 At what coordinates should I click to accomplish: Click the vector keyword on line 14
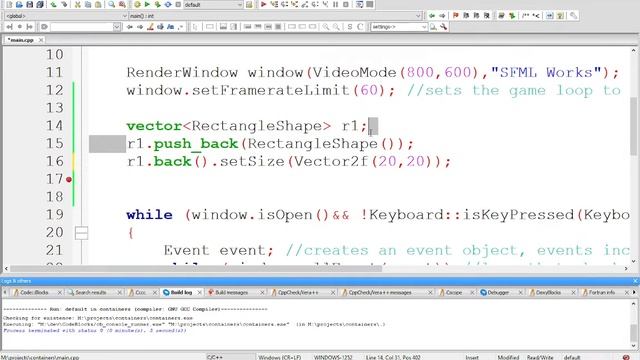(x=154, y=126)
